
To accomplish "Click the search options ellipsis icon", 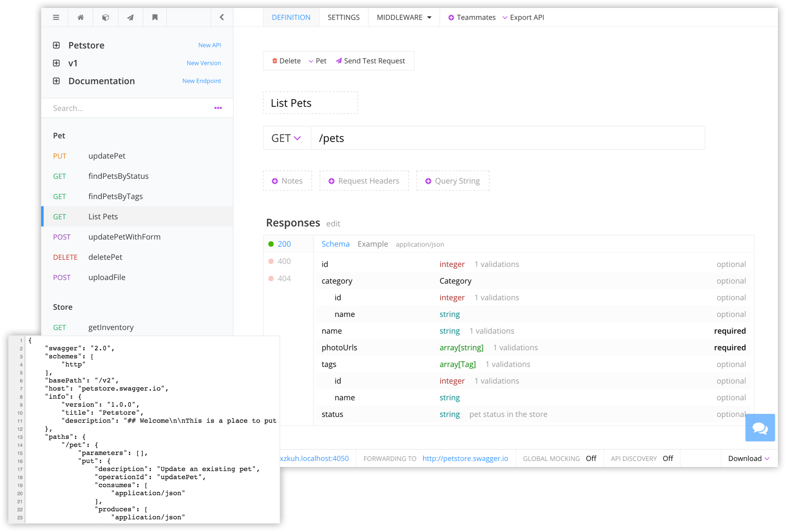I will 218,108.
